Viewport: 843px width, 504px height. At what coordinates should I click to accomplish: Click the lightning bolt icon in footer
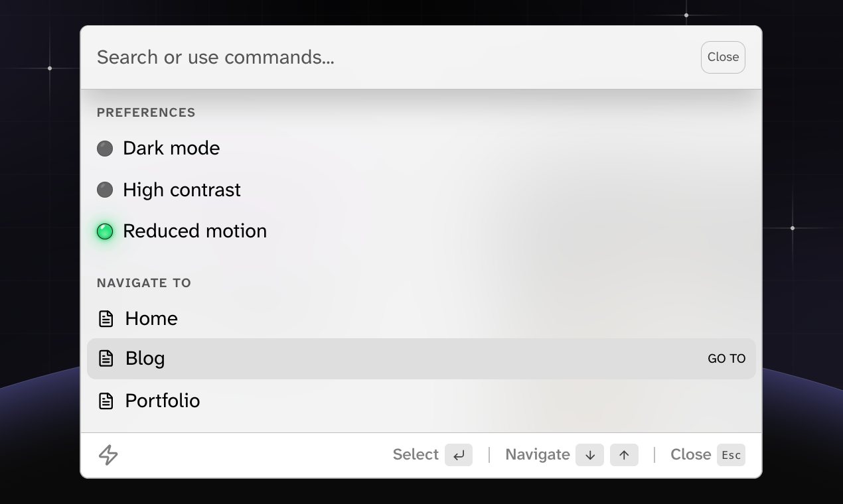pyautogui.click(x=107, y=455)
